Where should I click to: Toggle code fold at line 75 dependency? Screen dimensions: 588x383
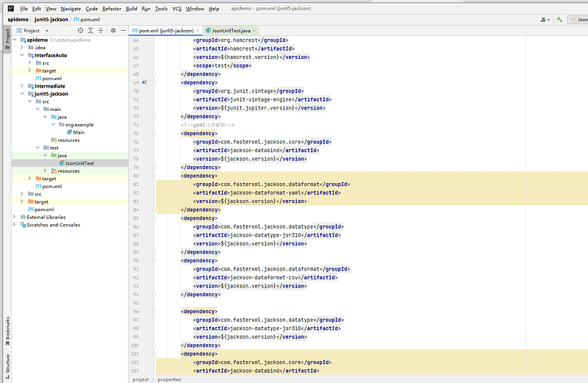tap(154, 134)
